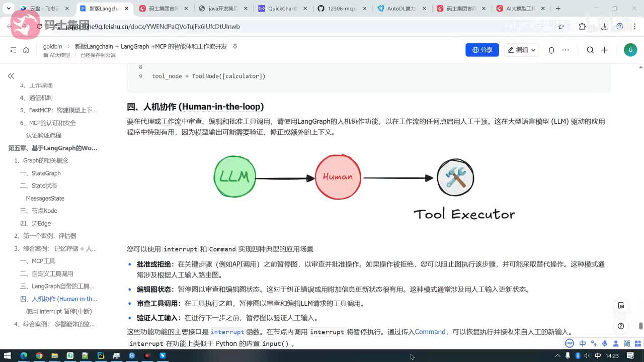Image resolution: width=644 pixels, height=362 pixels.
Task: Follow the interrupt function hyperlink
Action: [x=227, y=332]
